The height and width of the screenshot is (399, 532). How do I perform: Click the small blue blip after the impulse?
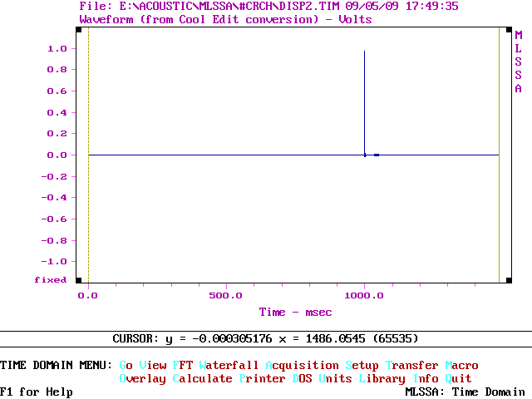point(377,155)
